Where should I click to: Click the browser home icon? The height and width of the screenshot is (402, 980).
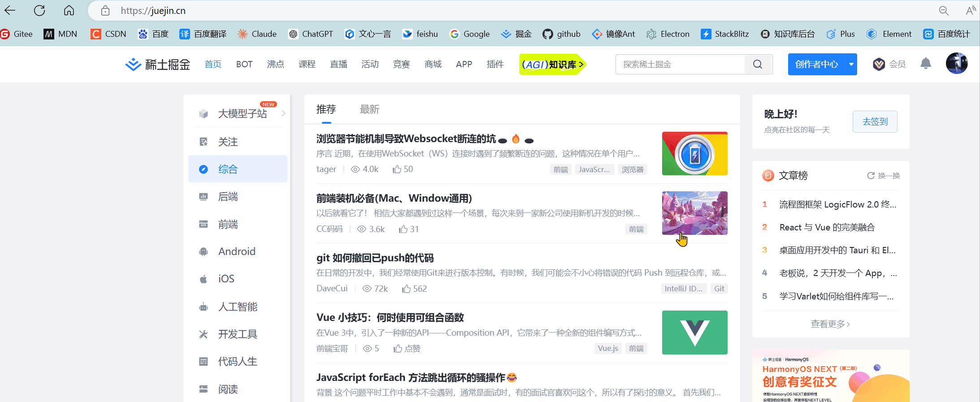tap(69, 10)
